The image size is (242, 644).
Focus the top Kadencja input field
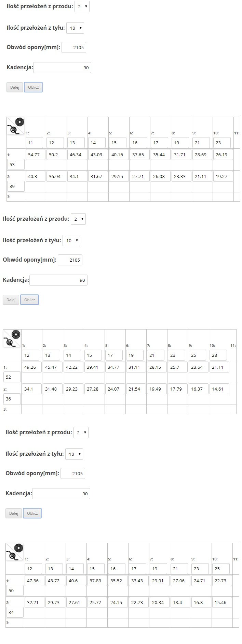pyautogui.click(x=62, y=68)
